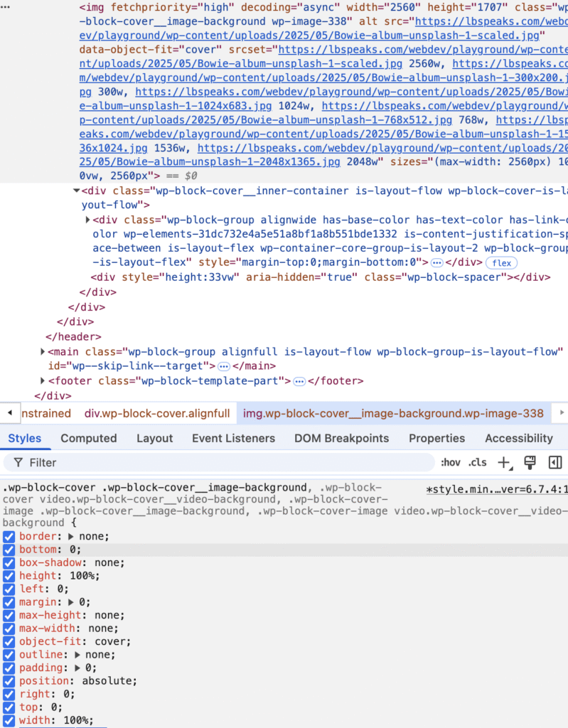This screenshot has height=728, width=568.
Task: Uncheck the object-fit: cover property
Action: click(x=9, y=642)
